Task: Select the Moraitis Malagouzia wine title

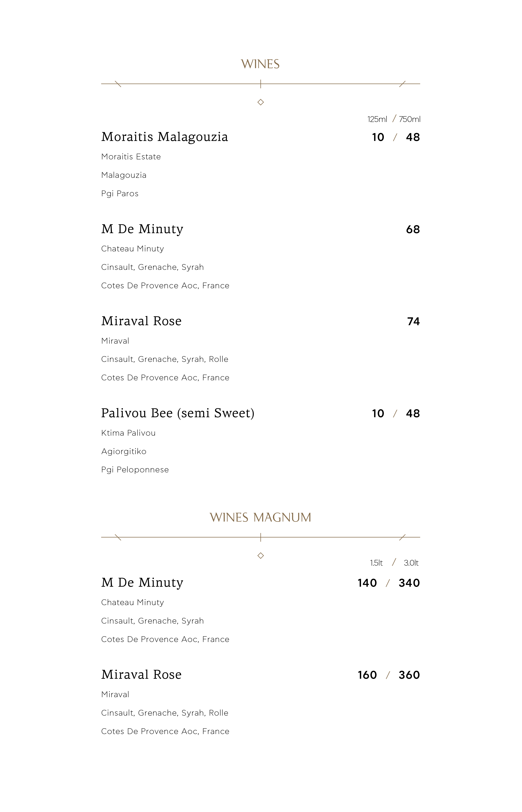Action: click(x=164, y=137)
